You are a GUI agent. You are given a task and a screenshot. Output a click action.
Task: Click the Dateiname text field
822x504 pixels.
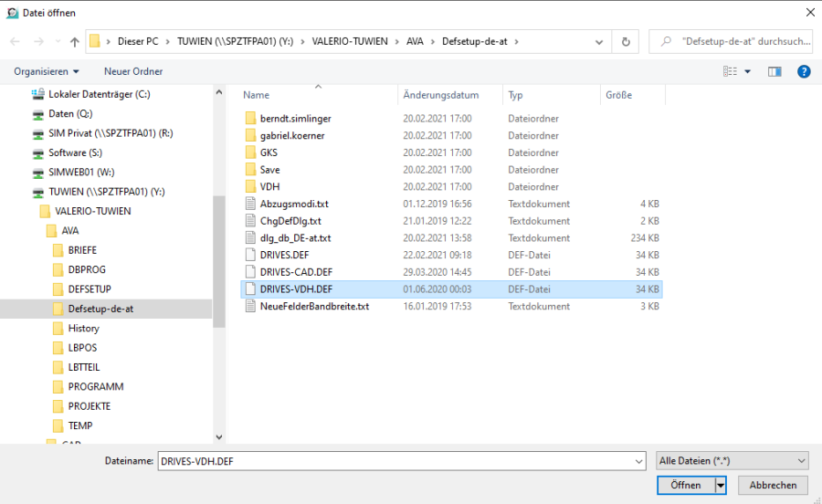point(400,461)
